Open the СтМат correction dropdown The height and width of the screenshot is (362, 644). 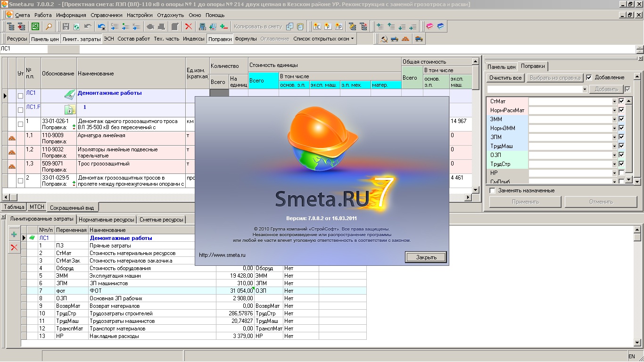(x=614, y=101)
